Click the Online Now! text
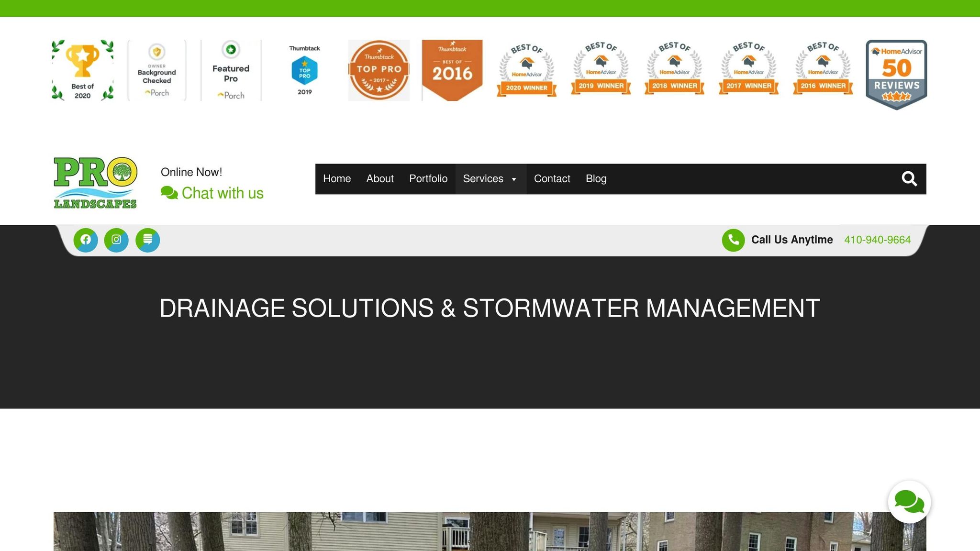980x551 pixels. tap(191, 172)
